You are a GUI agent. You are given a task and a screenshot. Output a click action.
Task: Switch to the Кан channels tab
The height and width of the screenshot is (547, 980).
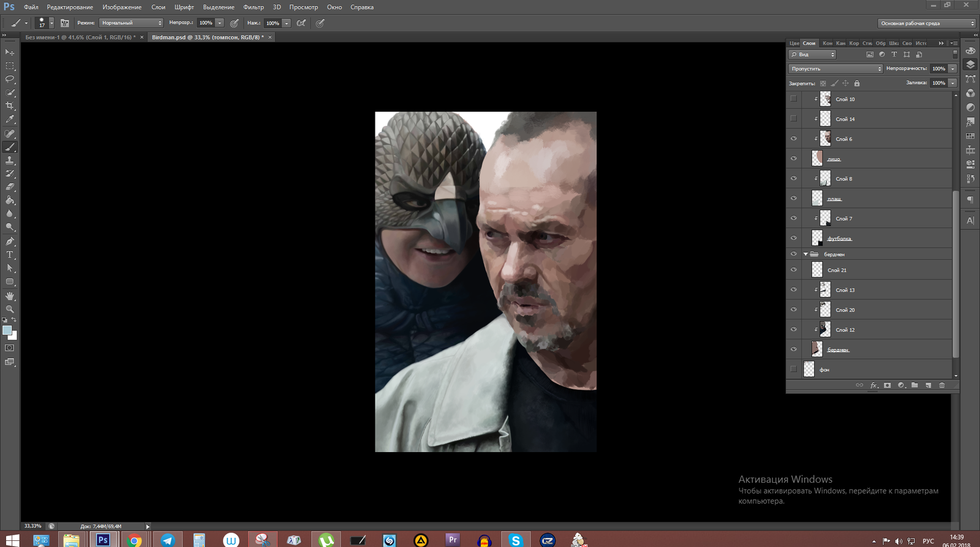point(841,43)
